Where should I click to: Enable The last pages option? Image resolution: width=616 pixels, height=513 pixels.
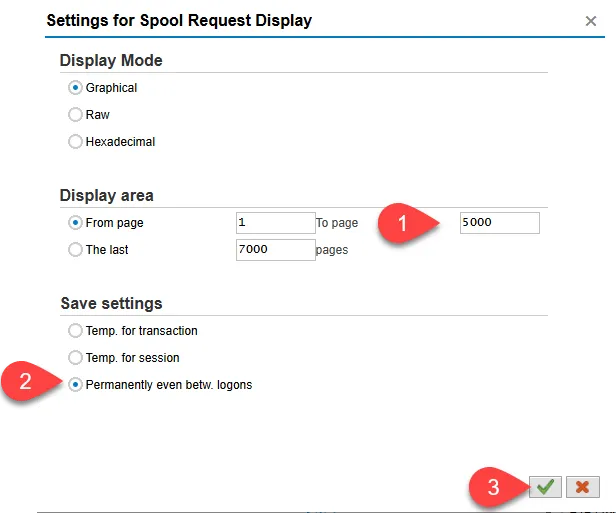(75, 250)
